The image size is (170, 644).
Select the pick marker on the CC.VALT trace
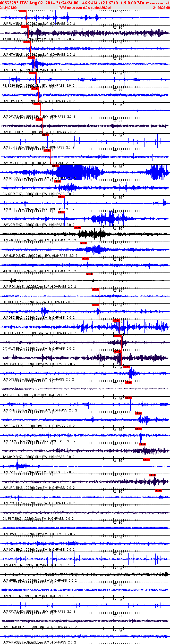(118, 336)
